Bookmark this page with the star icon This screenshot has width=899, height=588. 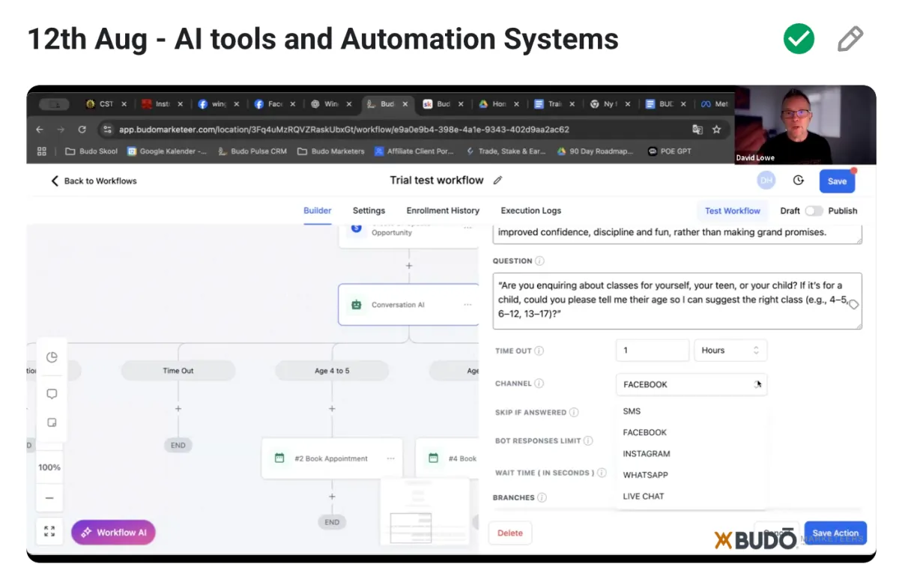(716, 130)
